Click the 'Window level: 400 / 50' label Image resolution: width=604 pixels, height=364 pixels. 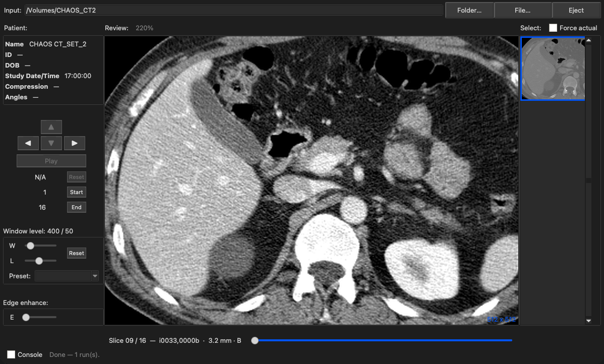click(38, 231)
